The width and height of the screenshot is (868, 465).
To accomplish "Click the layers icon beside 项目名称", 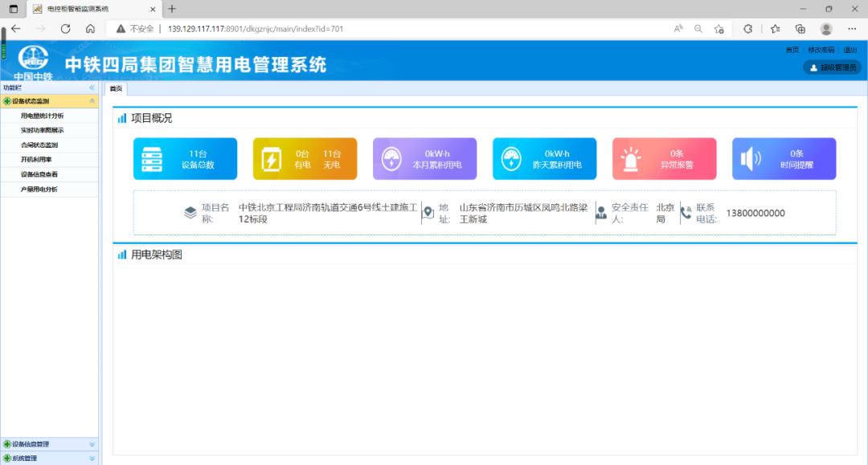I will [190, 213].
